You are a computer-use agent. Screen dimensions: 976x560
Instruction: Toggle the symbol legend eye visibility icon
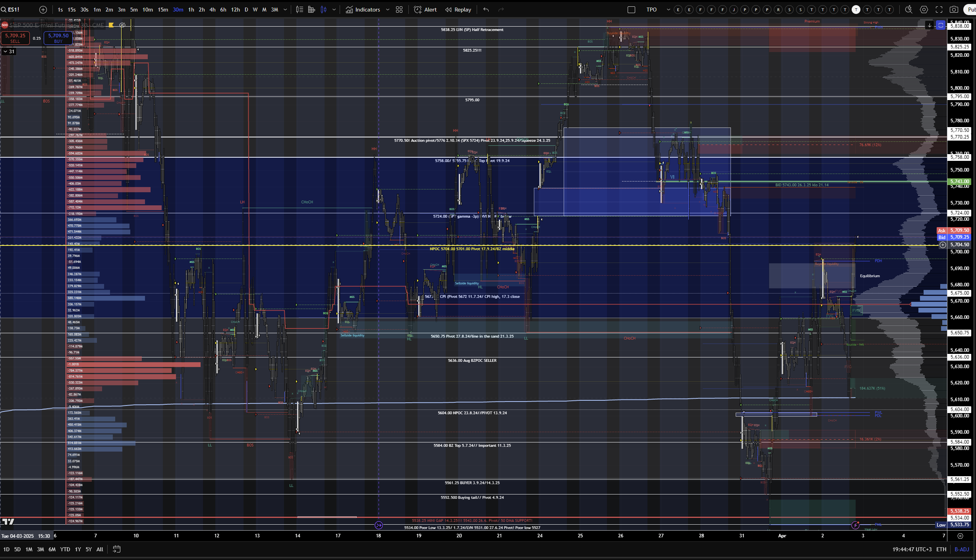(x=122, y=25)
